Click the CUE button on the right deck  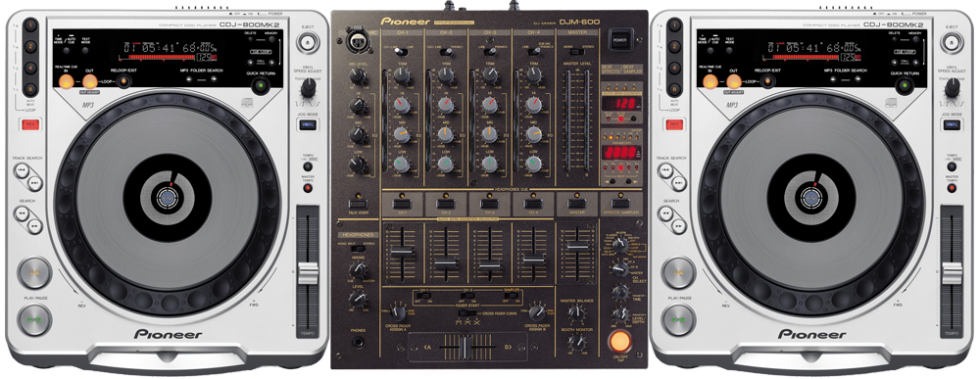(678, 273)
